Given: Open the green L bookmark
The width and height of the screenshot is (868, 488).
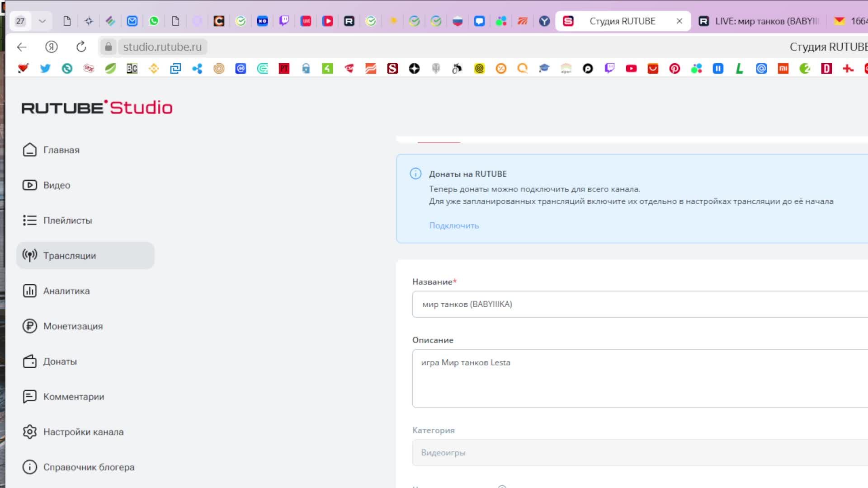Looking at the screenshot, I should tap(740, 69).
